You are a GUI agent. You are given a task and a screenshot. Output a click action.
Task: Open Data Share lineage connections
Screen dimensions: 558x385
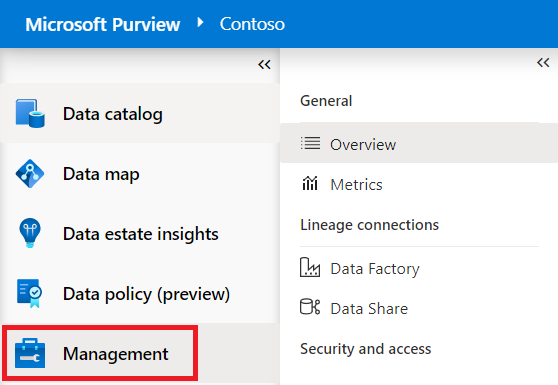[x=419, y=308]
